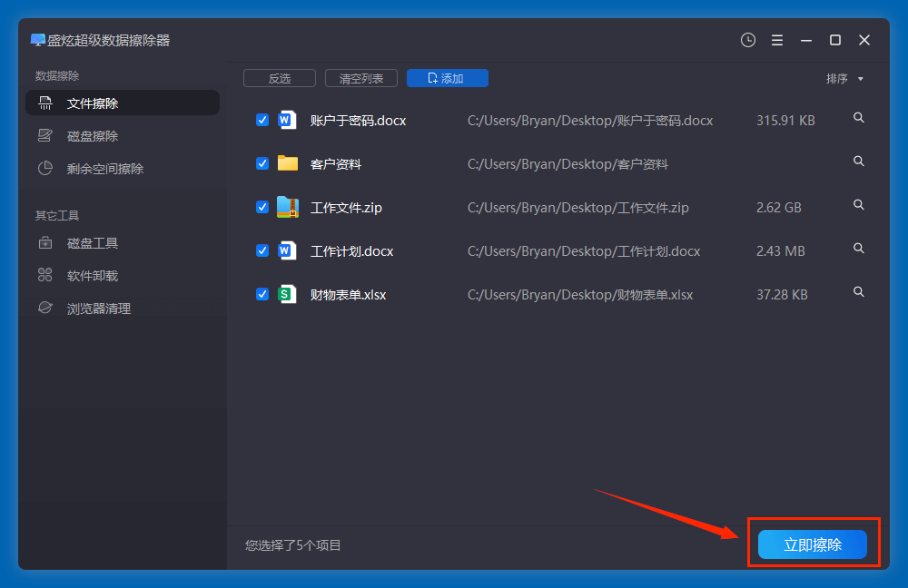Uncheck the 工作计划.docx checkbox
Viewport: 908px width, 588px height.
coord(262,250)
